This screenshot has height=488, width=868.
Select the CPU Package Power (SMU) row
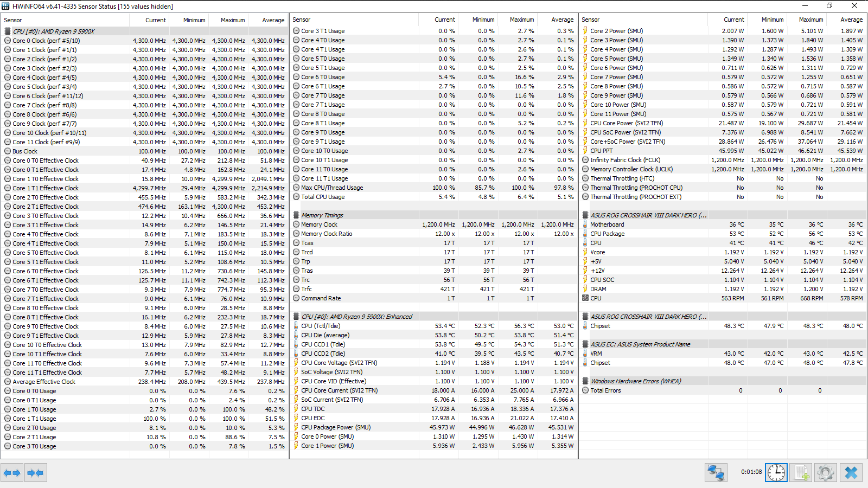tap(433, 427)
